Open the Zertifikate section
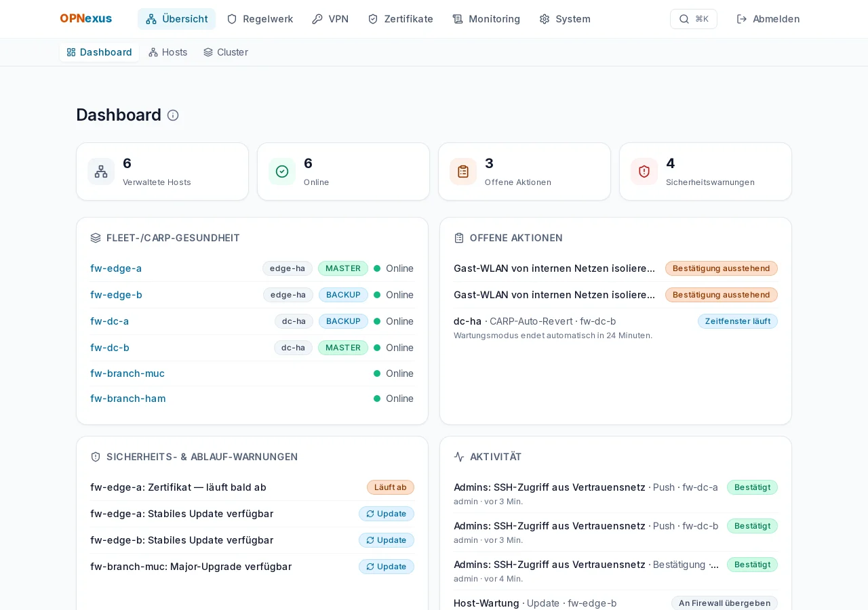 [x=400, y=19]
